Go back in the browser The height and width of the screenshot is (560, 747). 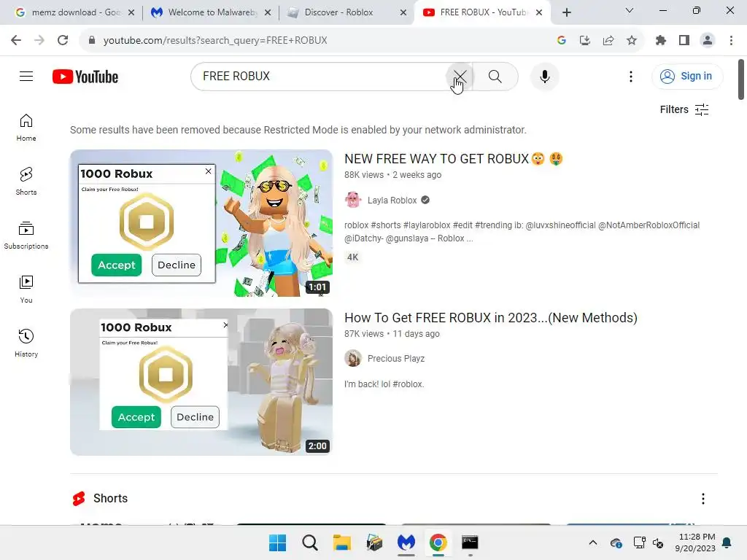click(16, 41)
